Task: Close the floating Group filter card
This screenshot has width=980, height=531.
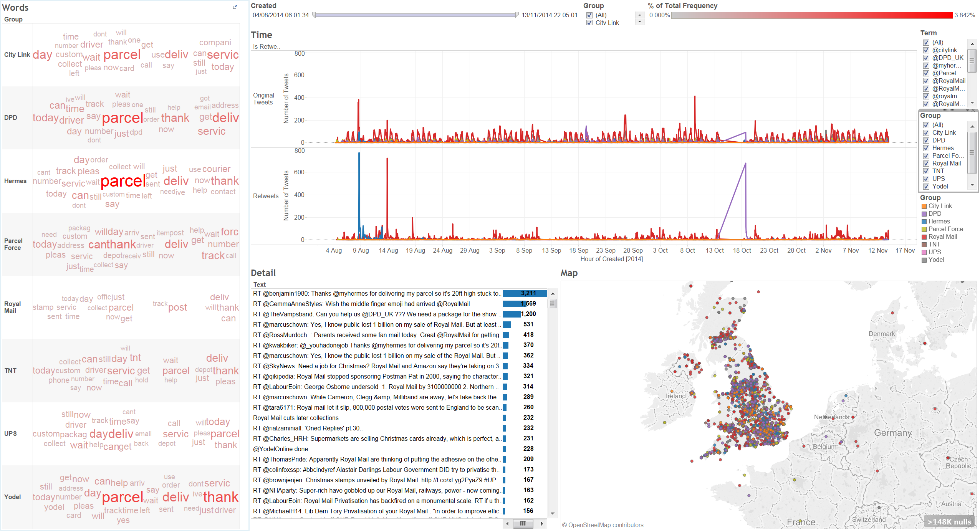Action: coord(973,111)
